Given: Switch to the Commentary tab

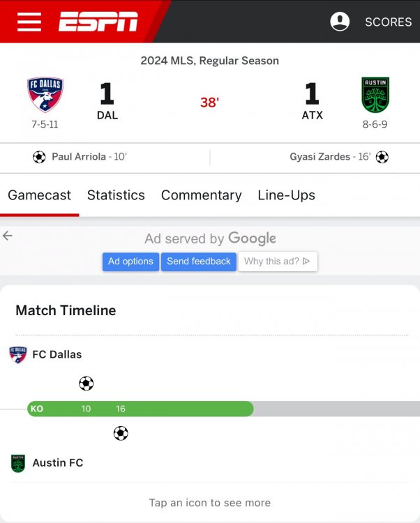Looking at the screenshot, I should click(201, 195).
